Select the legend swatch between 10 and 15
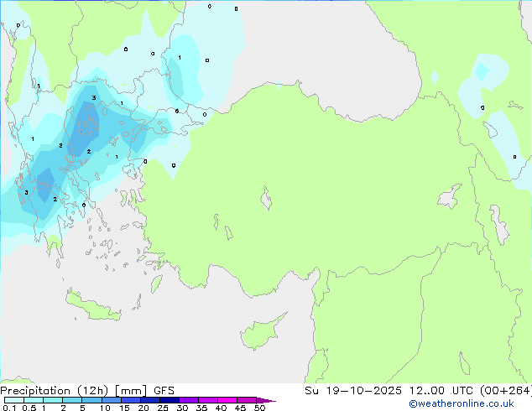Screen dimensions: 532x411 pyautogui.click(x=112, y=400)
